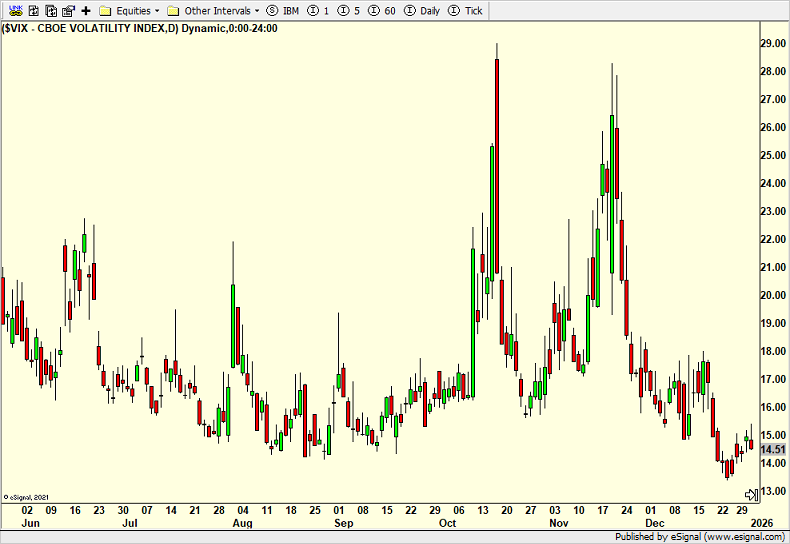790x544 pixels.
Task: Click the $VIX chart title text
Action: 140,28
